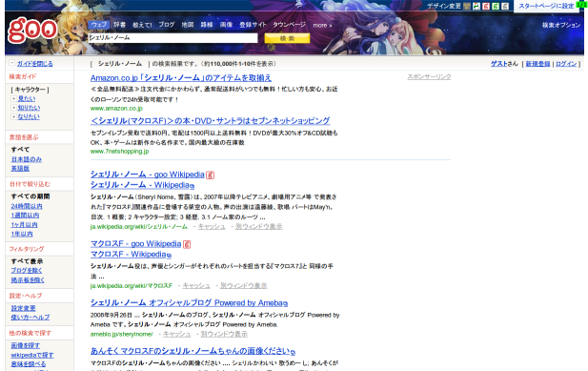The width and height of the screenshot is (588, 371).
Task: Open the セブンネットショッピング sponsored result
Action: click(x=211, y=121)
